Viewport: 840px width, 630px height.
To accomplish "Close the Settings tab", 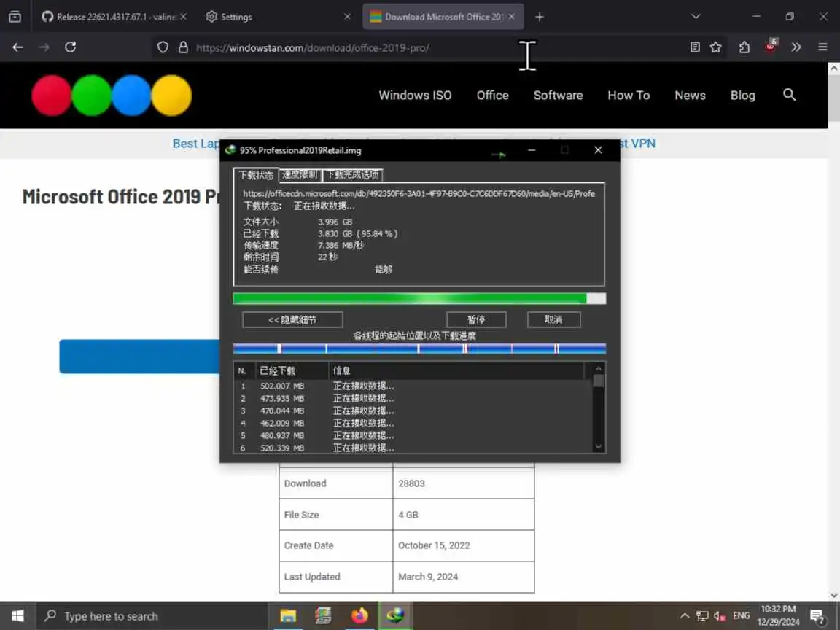I will pos(347,17).
